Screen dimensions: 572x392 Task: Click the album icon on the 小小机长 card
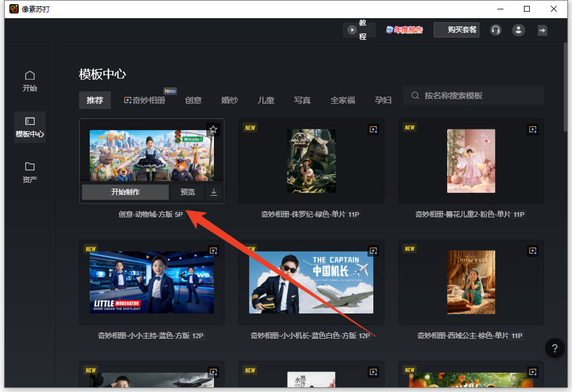click(x=373, y=251)
